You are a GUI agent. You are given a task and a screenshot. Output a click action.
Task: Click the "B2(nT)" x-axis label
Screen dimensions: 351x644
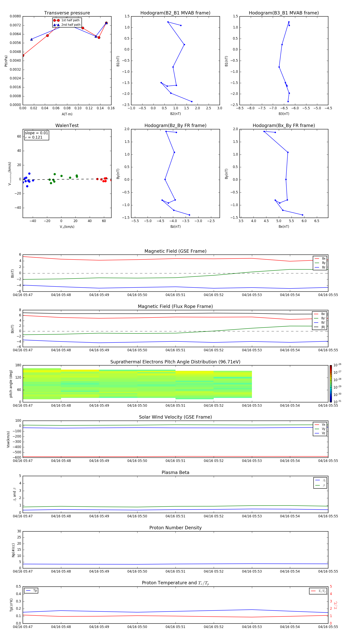175,114
